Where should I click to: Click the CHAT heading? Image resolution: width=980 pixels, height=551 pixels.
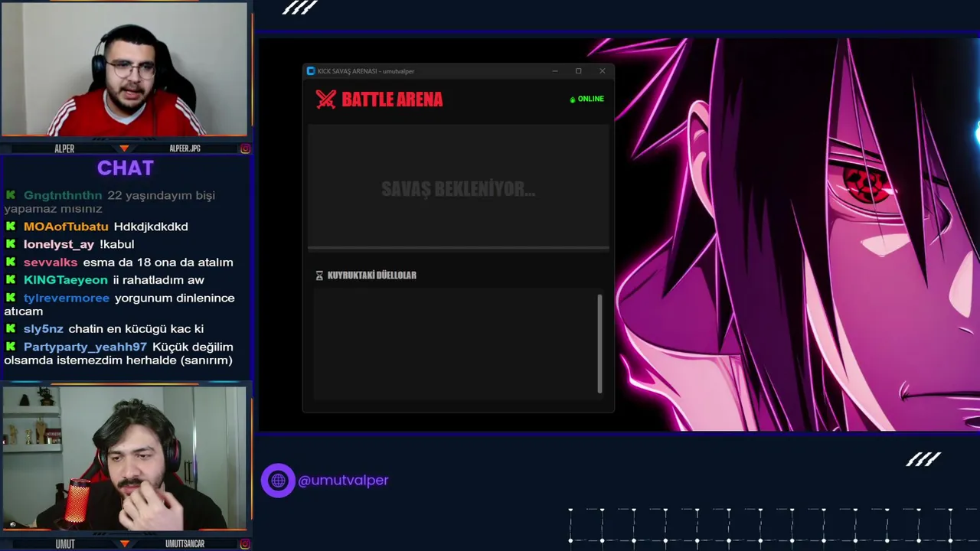(x=126, y=168)
